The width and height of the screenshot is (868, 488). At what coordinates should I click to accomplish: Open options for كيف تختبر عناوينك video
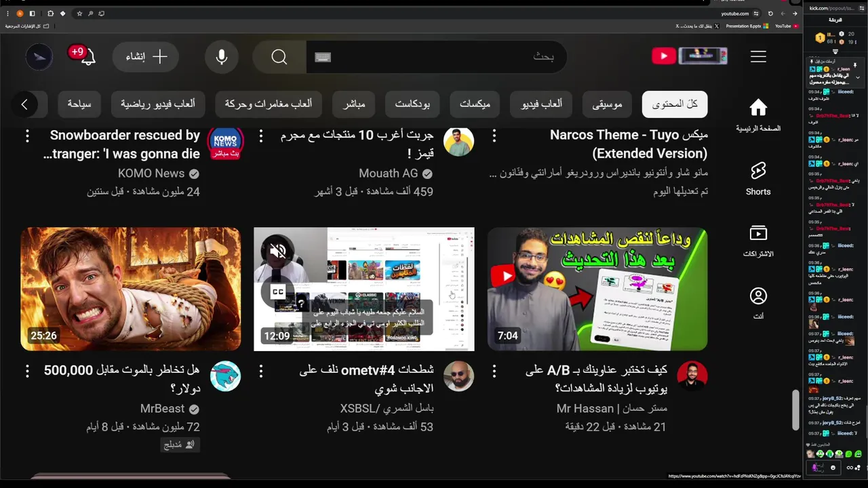[494, 371]
